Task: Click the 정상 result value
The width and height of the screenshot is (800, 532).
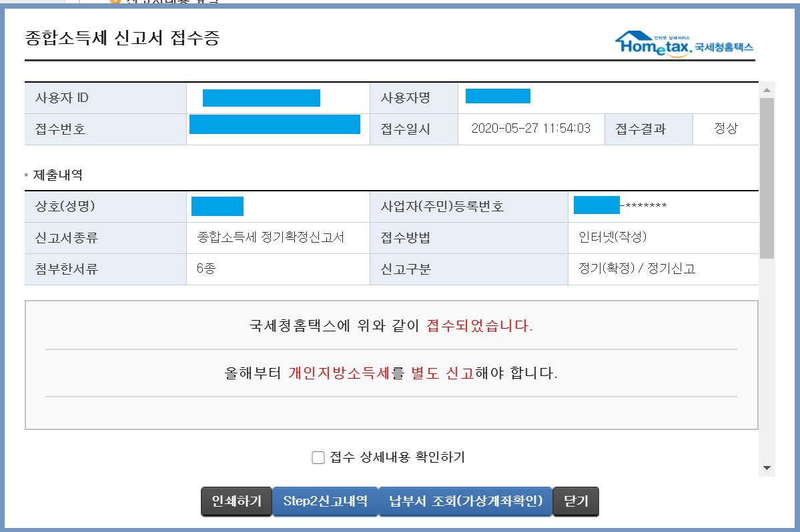Action: [x=726, y=129]
